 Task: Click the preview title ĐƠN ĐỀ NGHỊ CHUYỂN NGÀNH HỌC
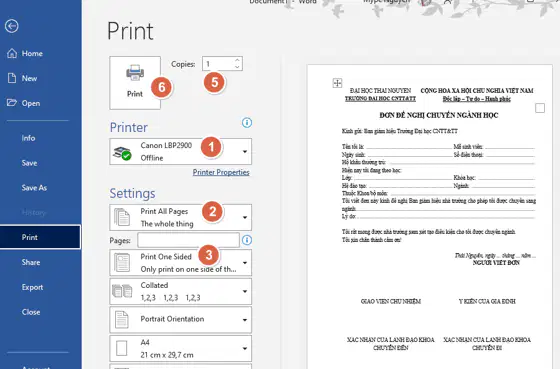click(439, 115)
